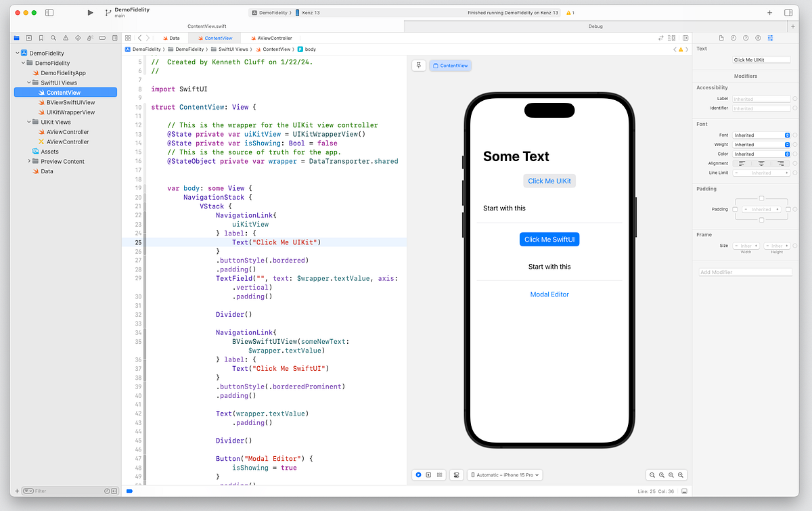Open the Color modifier picker

[761, 154]
